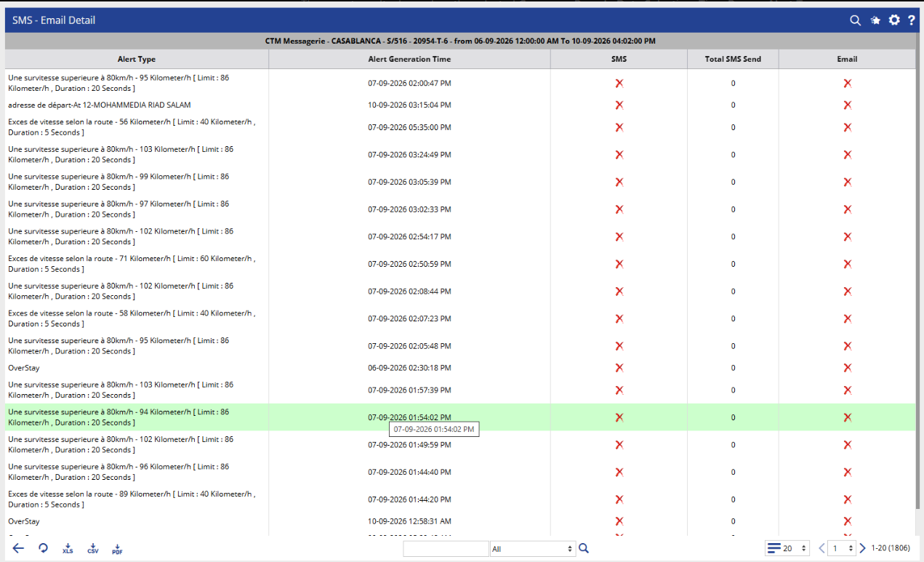The width and height of the screenshot is (924, 562).
Task: Go to the previous page arrow
Action: tap(821, 548)
